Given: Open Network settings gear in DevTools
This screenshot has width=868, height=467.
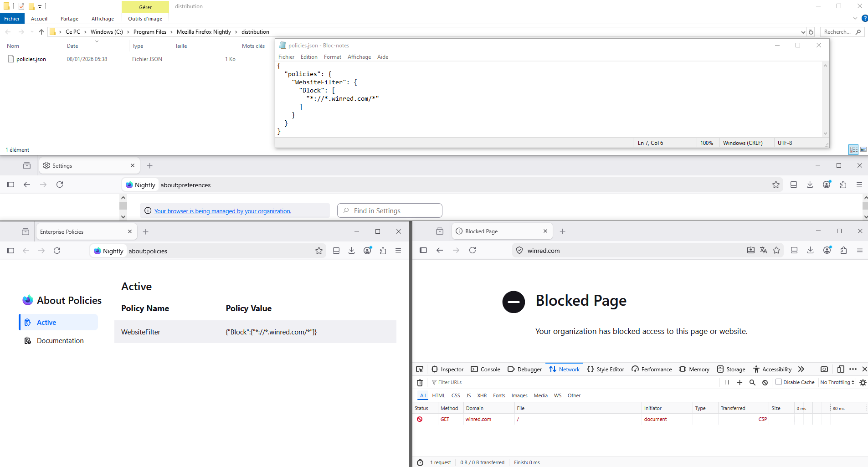Looking at the screenshot, I should (863, 383).
